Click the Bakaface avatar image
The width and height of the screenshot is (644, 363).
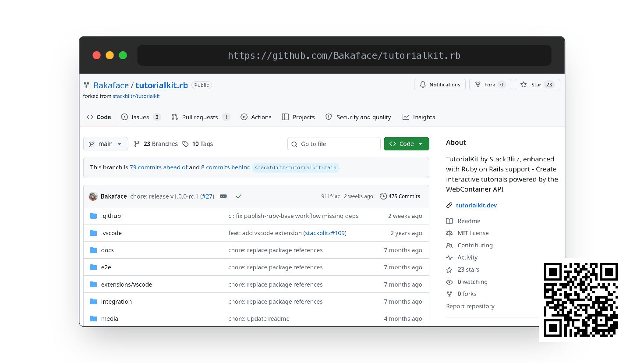click(93, 196)
